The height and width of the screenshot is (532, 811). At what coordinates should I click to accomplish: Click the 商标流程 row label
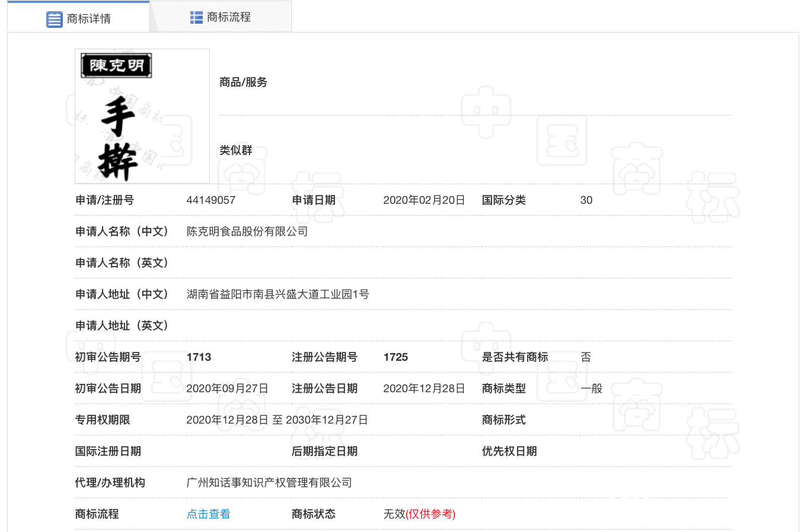point(97,514)
